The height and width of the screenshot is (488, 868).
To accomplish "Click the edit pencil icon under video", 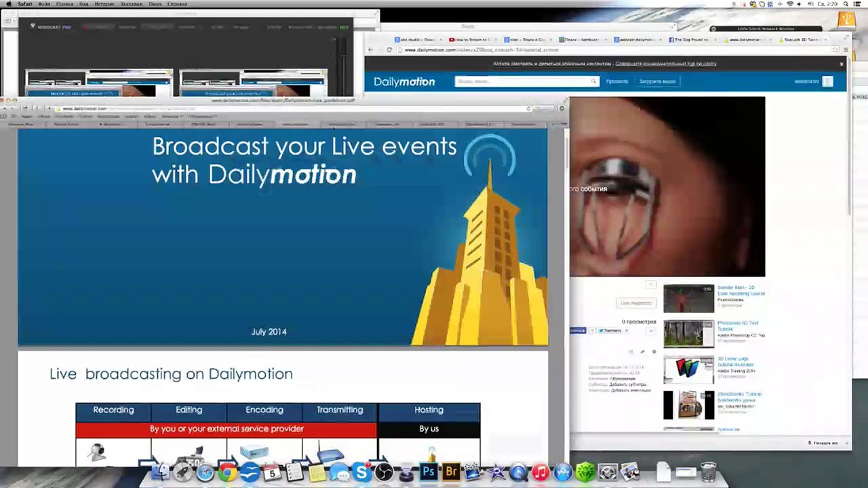I will tap(642, 352).
